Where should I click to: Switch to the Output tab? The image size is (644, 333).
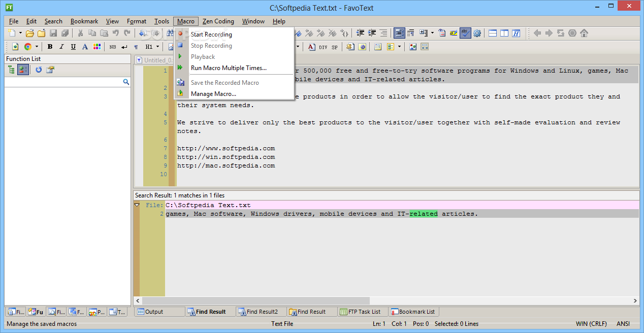[159, 312]
